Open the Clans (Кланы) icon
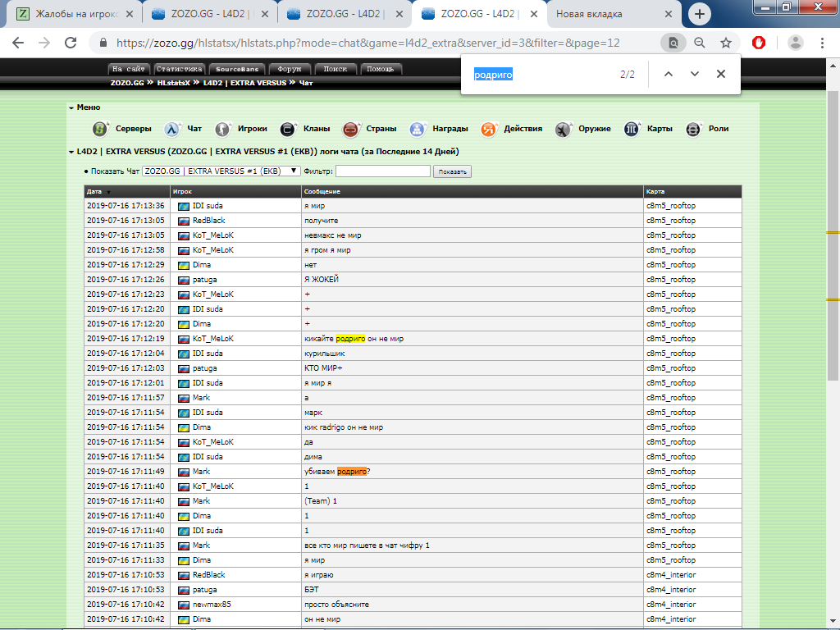Viewport: 840px width, 630px height. point(288,129)
